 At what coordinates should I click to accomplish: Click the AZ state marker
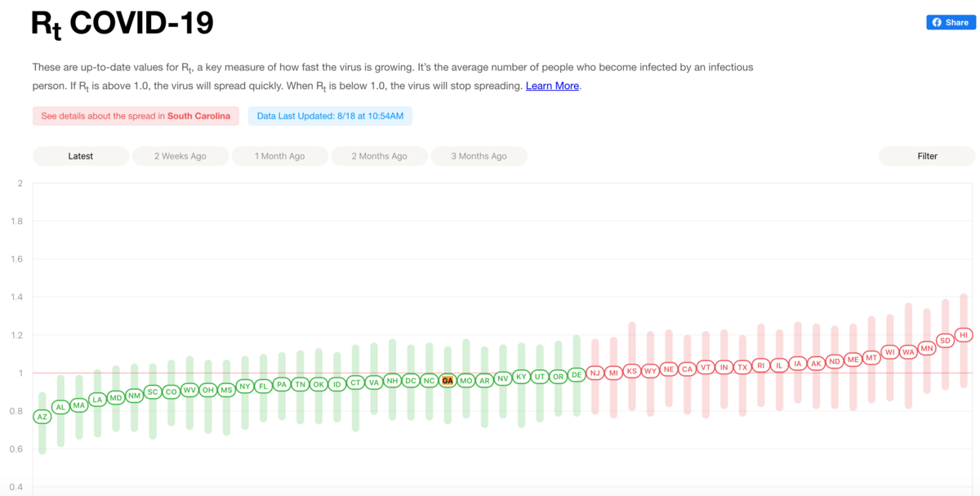42,417
